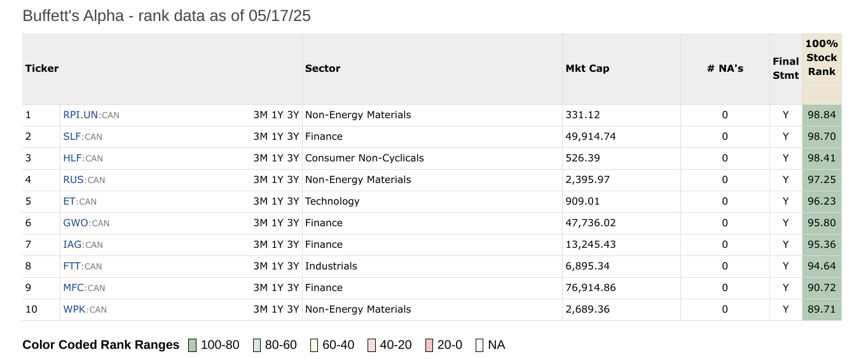Click the 6,895.34 market cap value
868x359 pixels.
588,266
